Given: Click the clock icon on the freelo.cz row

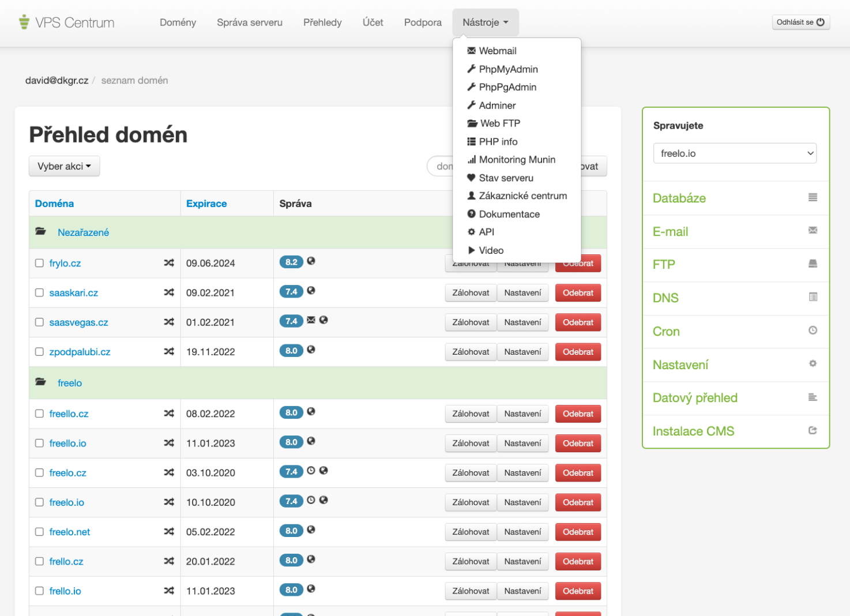Looking at the screenshot, I should coord(311,471).
